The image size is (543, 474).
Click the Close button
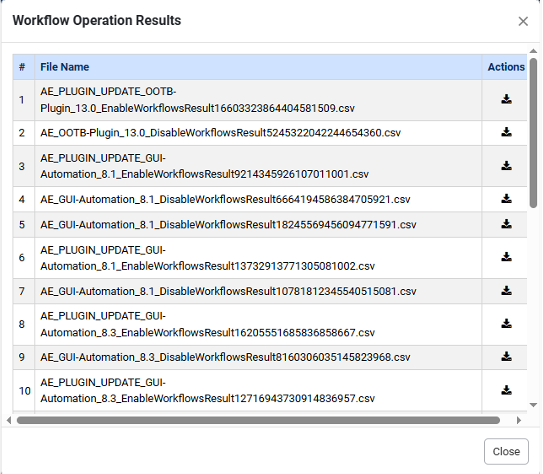click(x=506, y=451)
